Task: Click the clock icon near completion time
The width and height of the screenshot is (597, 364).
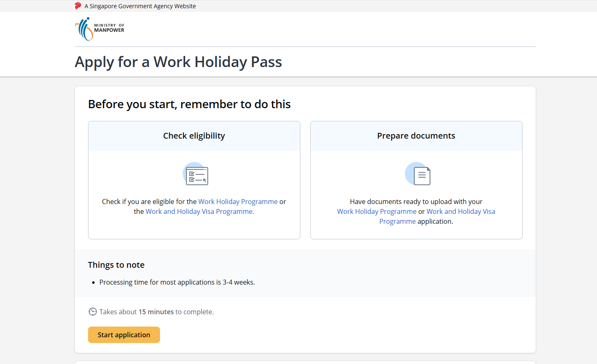Action: coord(93,312)
